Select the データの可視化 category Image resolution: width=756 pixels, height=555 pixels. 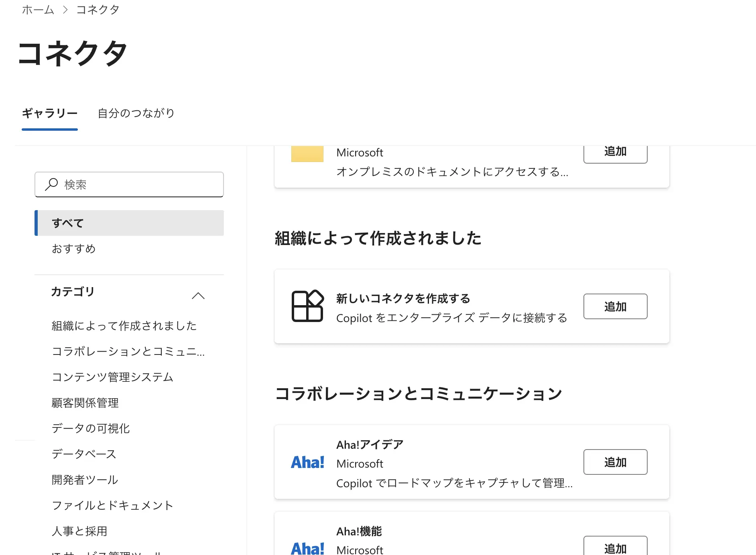pos(91,428)
